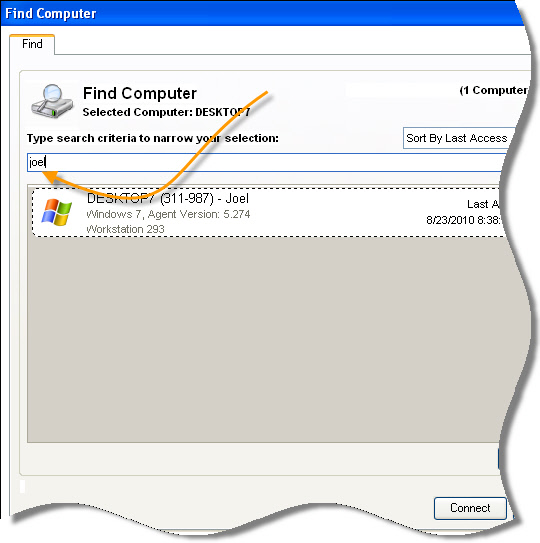Click the Find Computer drive-and-magnifier icon
This screenshot has height=543, width=540.
pyautogui.click(x=52, y=101)
